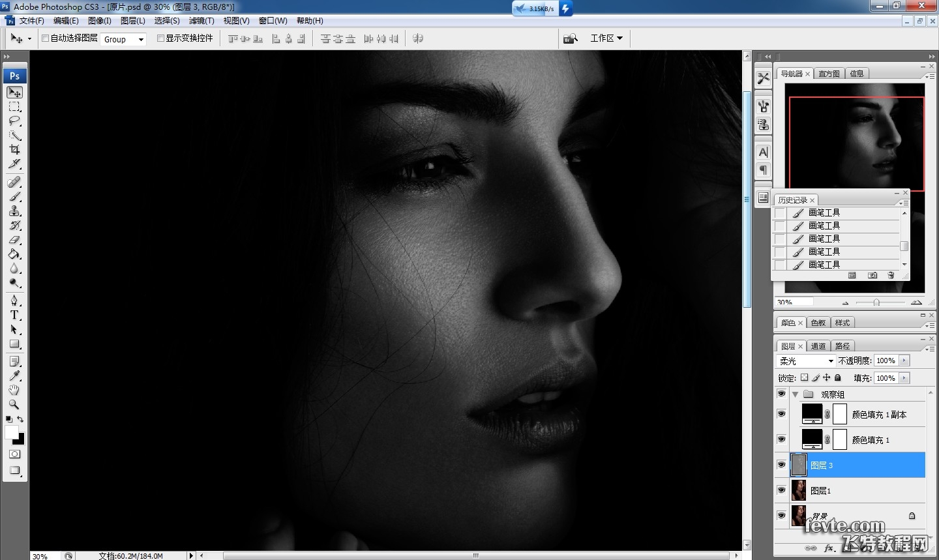The width and height of the screenshot is (939, 560).
Task: Select the Slice tool
Action: [x=14, y=164]
